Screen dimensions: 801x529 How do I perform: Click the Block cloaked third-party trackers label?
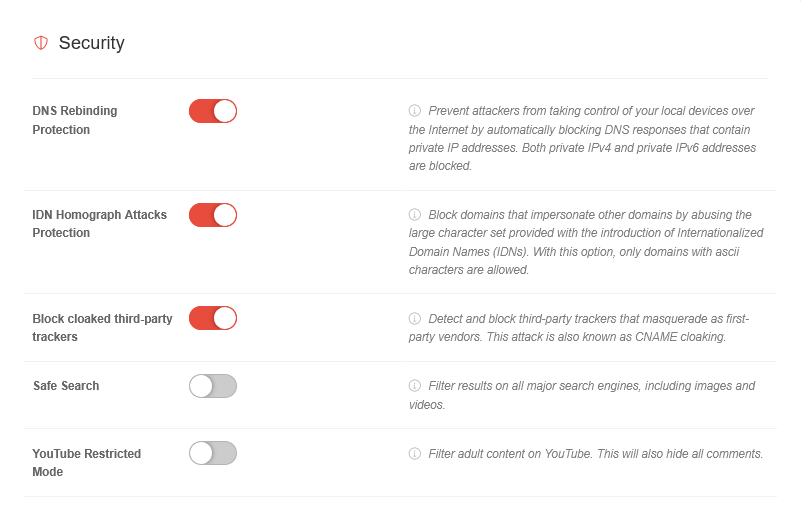102,328
